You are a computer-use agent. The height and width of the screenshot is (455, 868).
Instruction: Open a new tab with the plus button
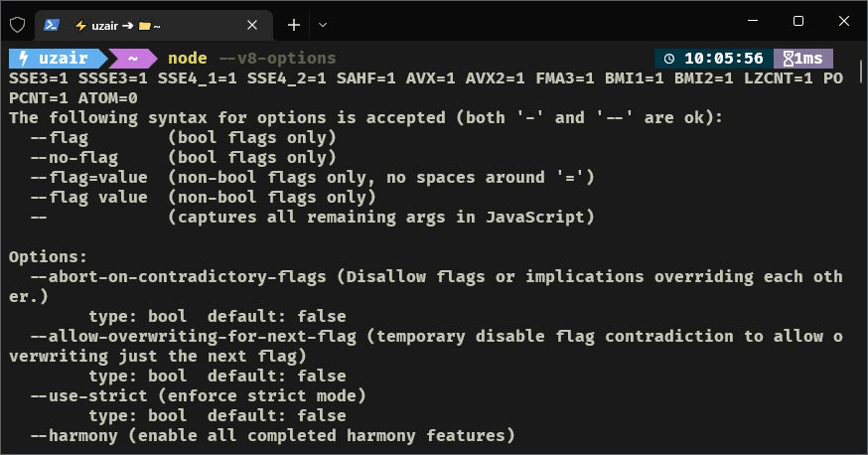coord(294,25)
